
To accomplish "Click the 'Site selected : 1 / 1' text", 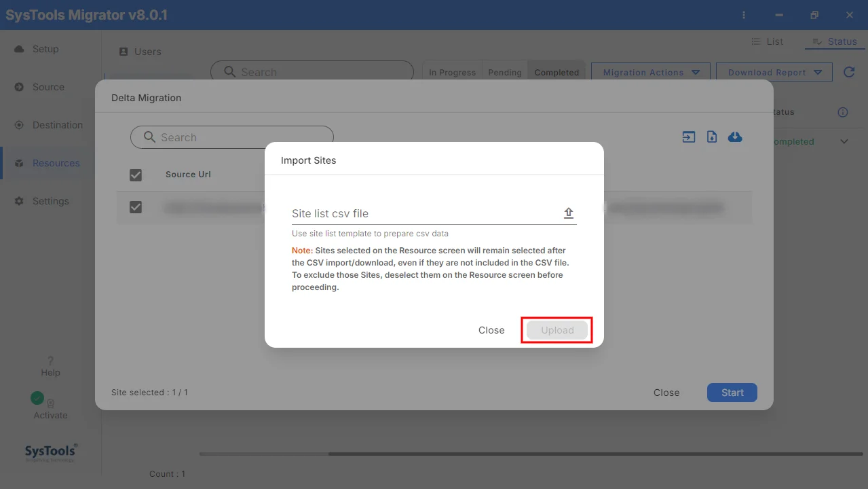I will (x=150, y=393).
